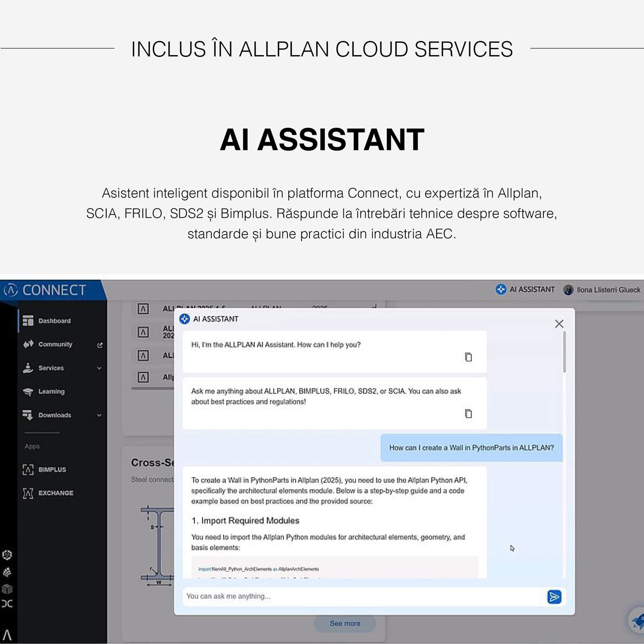Click the AI Assistant sparkle icon in top bar

(x=501, y=289)
